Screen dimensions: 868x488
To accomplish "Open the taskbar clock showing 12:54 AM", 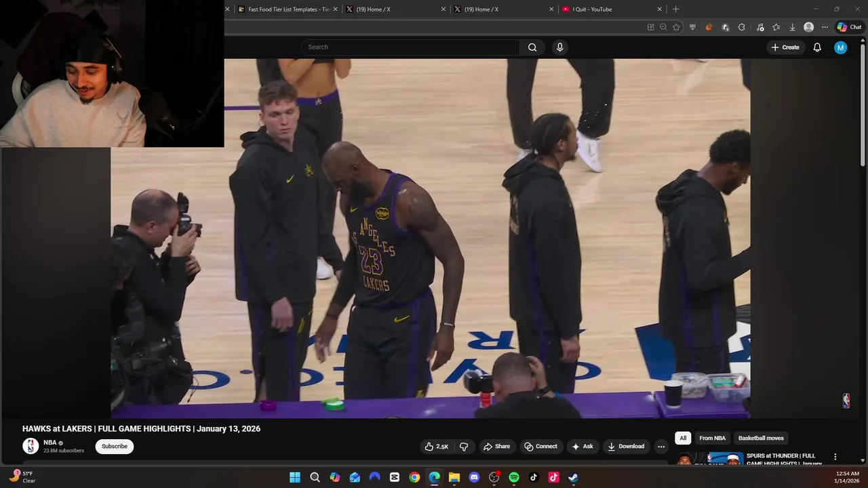I will 848,477.
